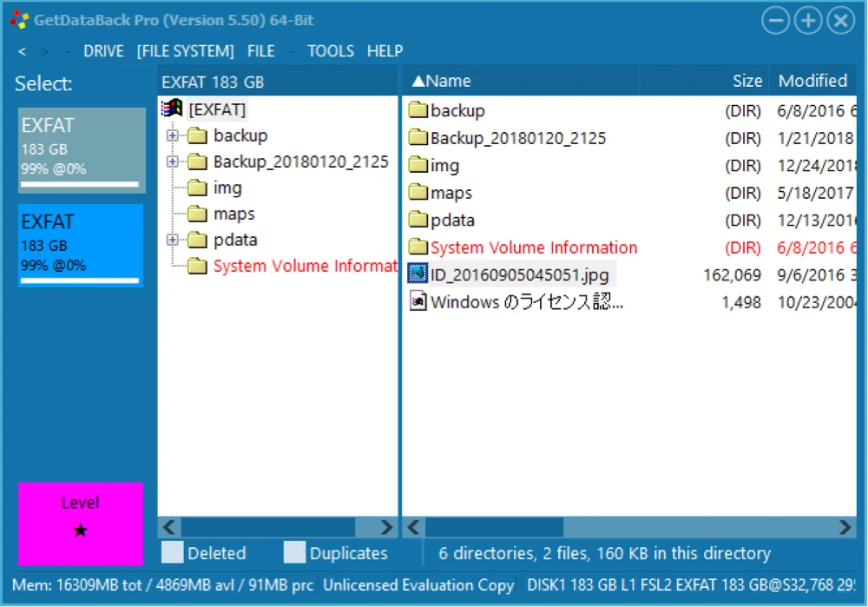Enable the Deleted files checkbox
This screenshot has width=868, height=607.
[x=172, y=552]
